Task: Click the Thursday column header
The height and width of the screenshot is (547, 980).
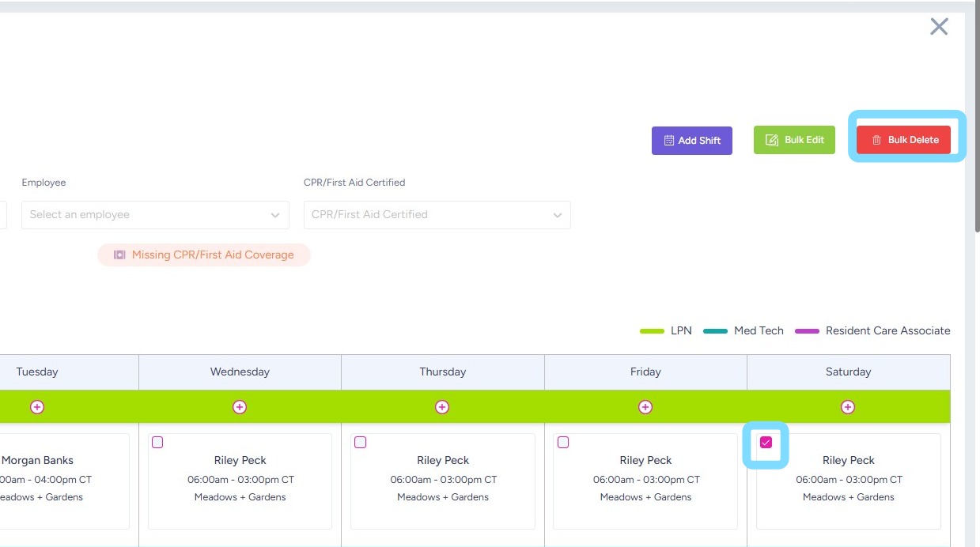Action: [x=443, y=372]
